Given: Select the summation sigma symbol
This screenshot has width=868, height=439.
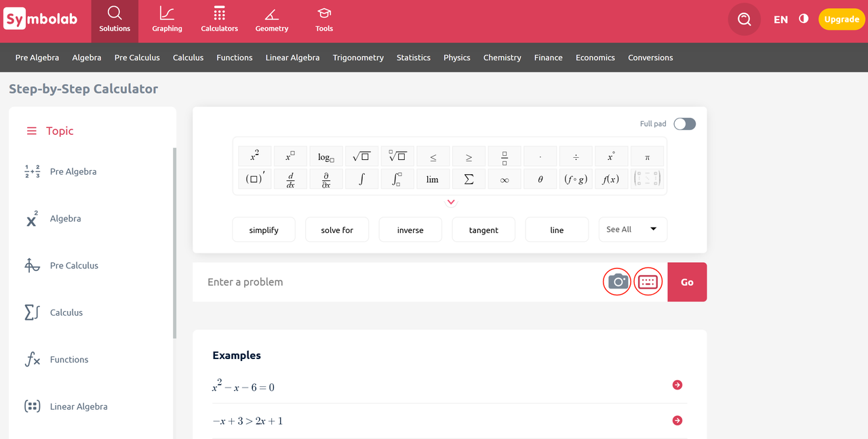Looking at the screenshot, I should pos(469,180).
